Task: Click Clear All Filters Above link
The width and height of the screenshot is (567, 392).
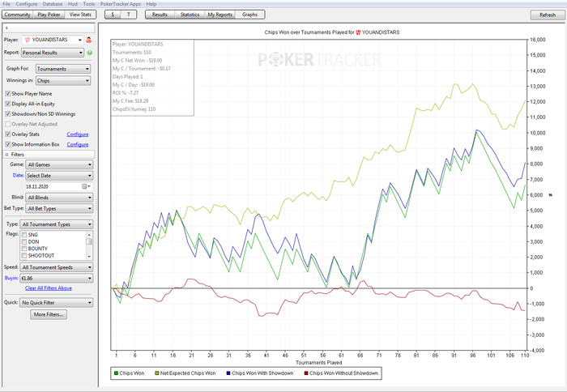Action: click(49, 288)
